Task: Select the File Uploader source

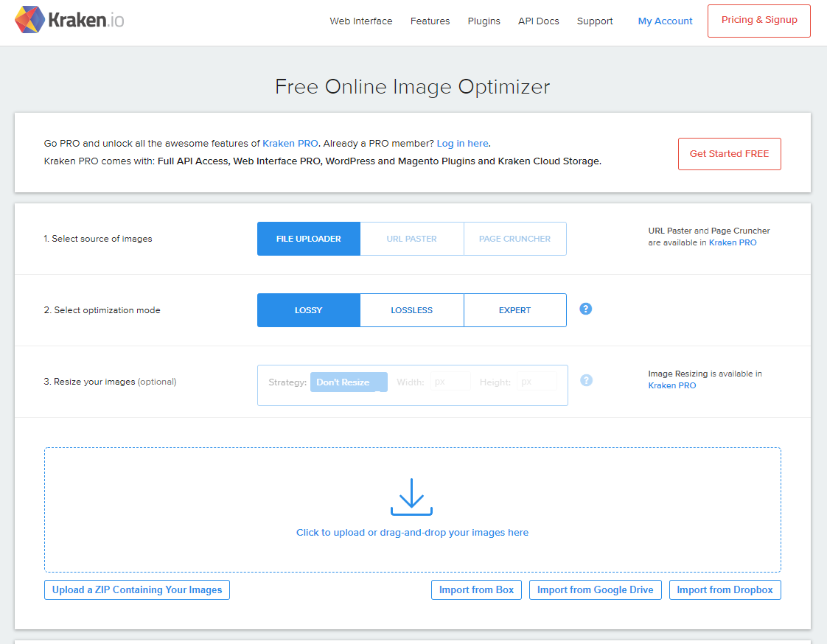Action: pos(308,239)
